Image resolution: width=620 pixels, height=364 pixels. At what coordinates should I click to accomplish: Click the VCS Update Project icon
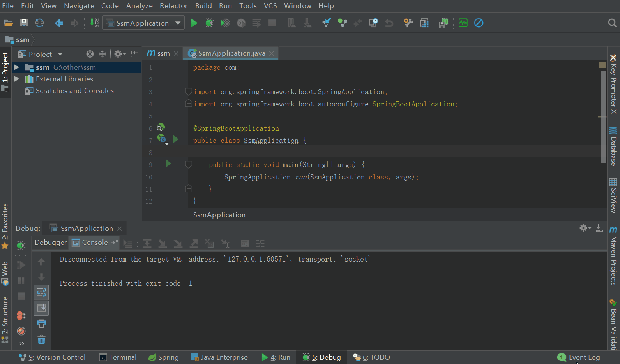click(327, 23)
